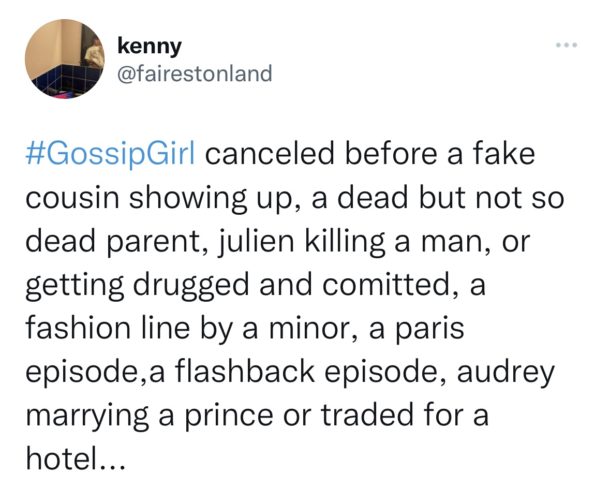Click the word prince in the tweet
This screenshot has height=488, width=595.
tap(229, 417)
